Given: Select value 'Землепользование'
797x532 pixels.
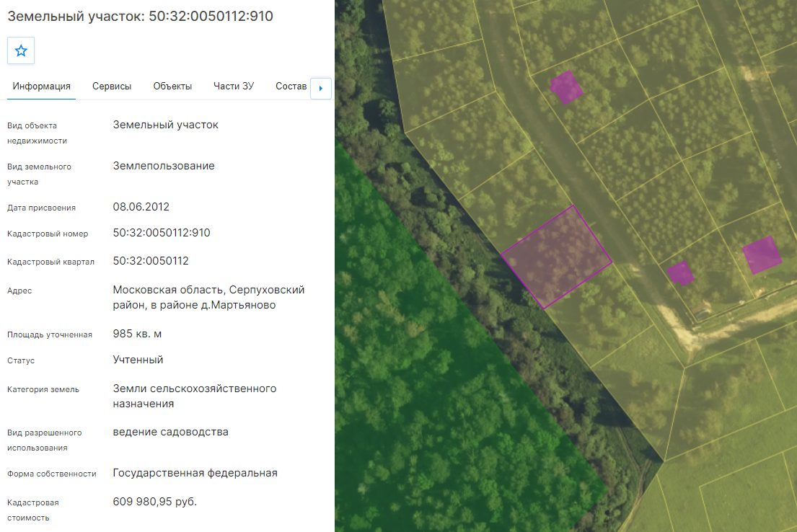Looking at the screenshot, I should click(164, 166).
